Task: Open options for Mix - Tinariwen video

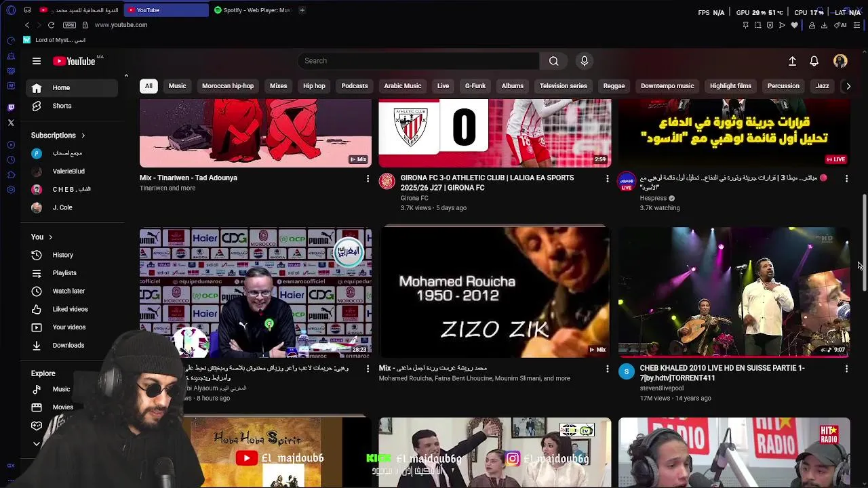Action: click(x=368, y=178)
